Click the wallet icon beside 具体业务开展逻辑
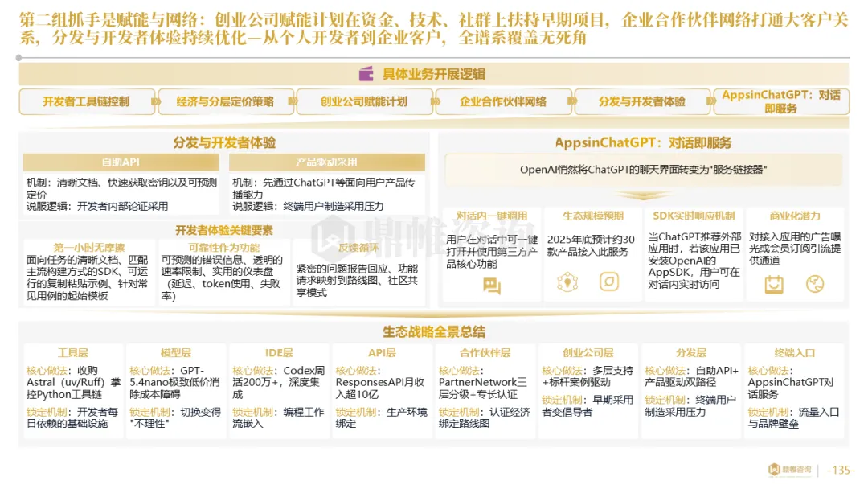Viewport: 868px width, 489px height. [366, 74]
